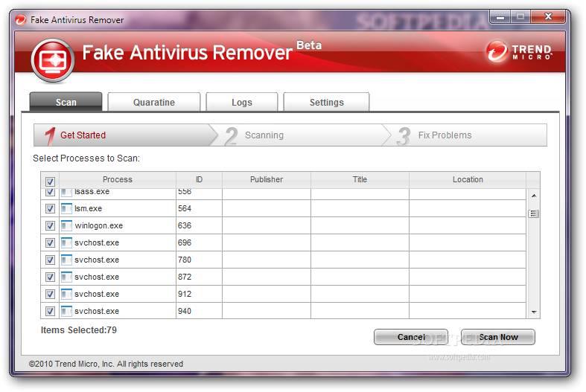Uncheck checkbox for svchost.exe ID 696
Image resolution: width=586 pixels, height=392 pixels.
tap(50, 242)
